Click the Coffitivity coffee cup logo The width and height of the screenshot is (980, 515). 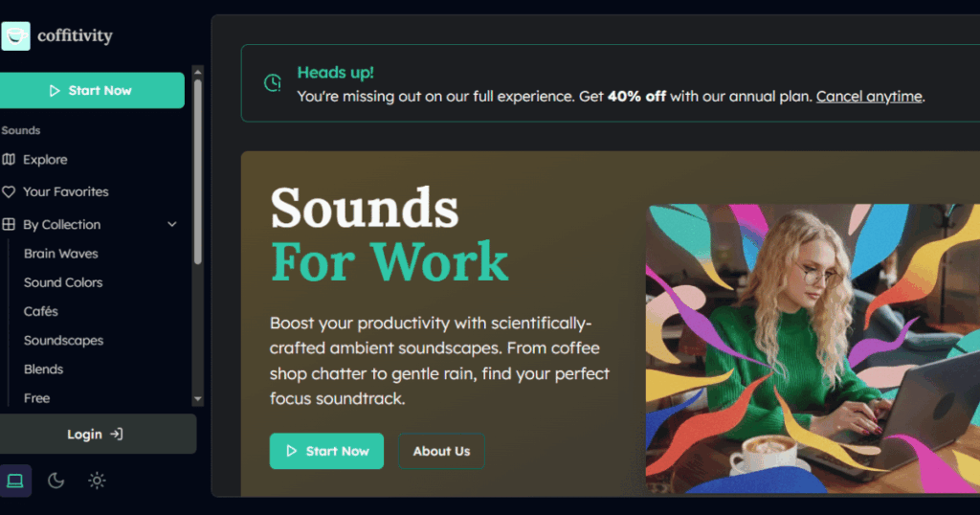coord(15,35)
